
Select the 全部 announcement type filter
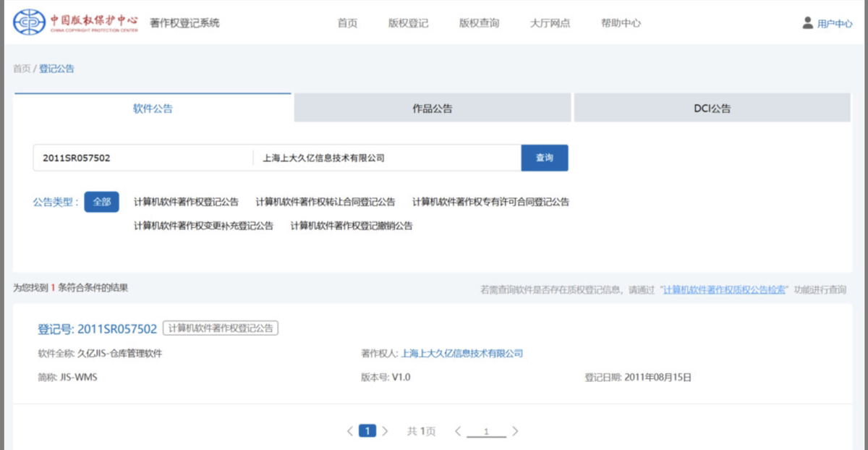point(101,202)
